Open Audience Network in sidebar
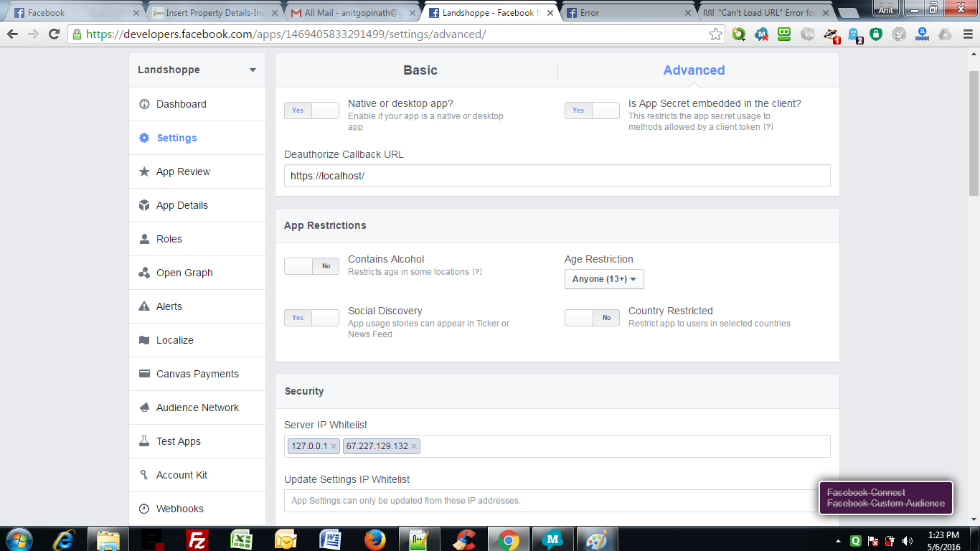The image size is (980, 551). click(197, 408)
